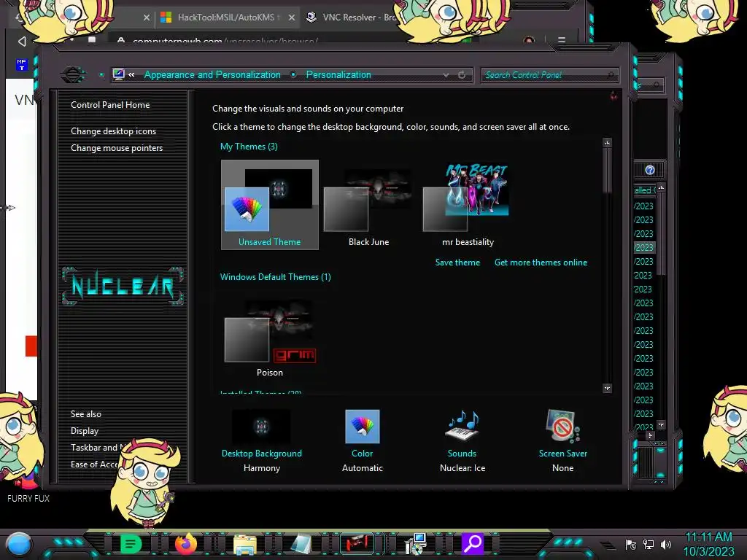Click the Personalization breadcrumb item

pos(338,75)
